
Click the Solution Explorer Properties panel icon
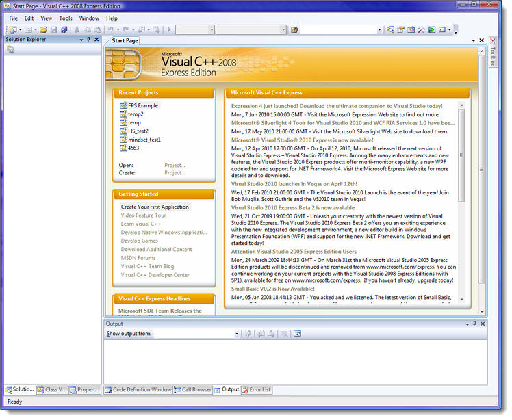11,50
